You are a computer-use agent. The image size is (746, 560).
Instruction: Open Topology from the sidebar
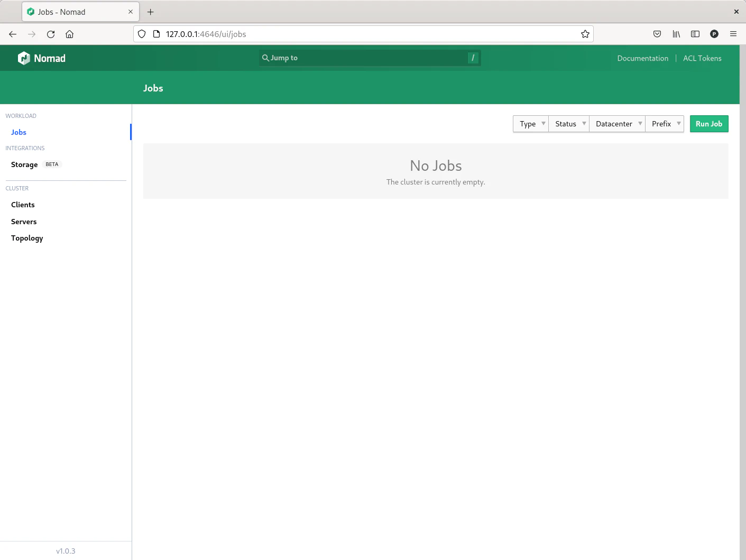coord(27,238)
